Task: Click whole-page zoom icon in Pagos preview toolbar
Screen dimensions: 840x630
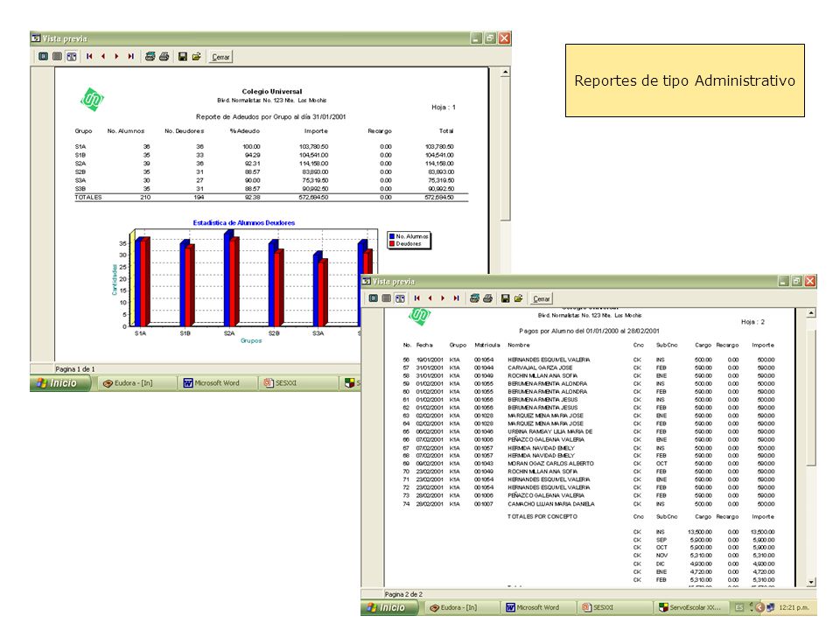Action: click(374, 298)
